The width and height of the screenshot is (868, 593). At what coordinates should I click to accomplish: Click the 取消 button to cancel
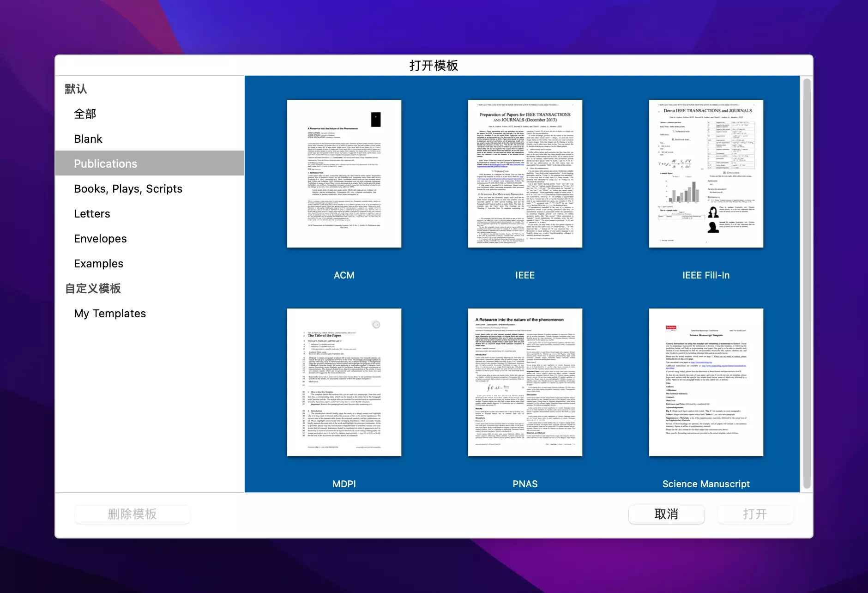[666, 514]
